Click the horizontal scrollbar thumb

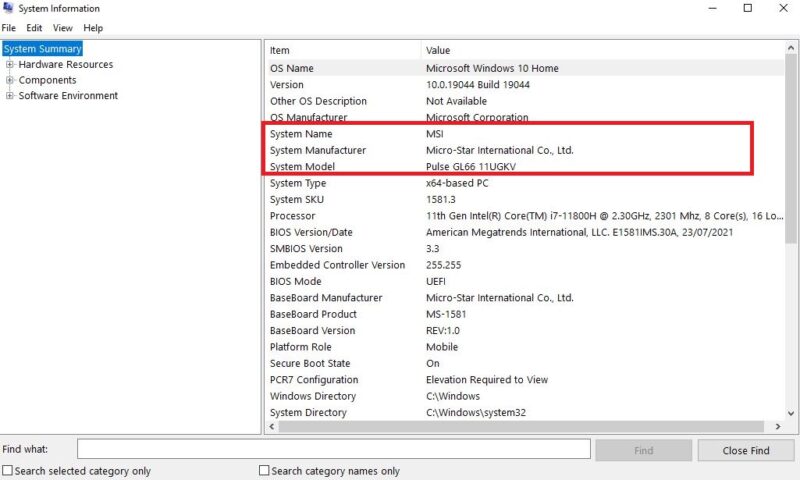click(521, 426)
